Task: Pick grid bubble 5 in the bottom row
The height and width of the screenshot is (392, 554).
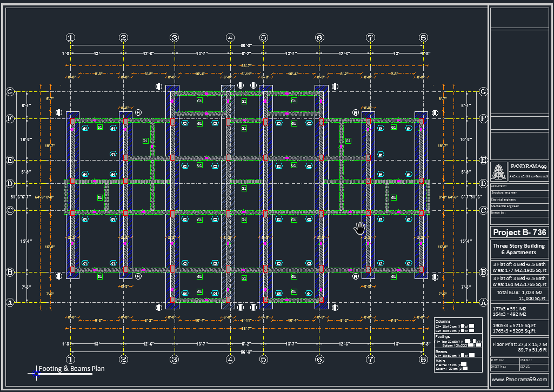Action: click(x=264, y=360)
